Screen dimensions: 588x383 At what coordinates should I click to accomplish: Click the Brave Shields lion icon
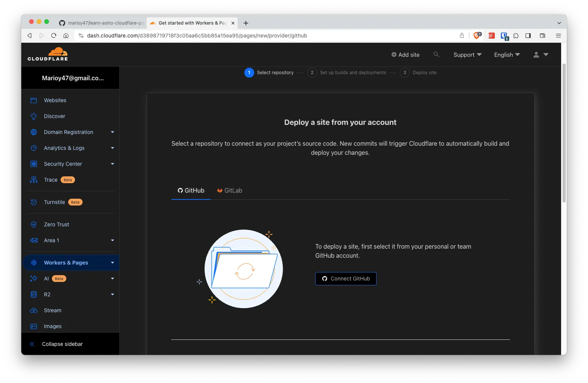tap(477, 36)
